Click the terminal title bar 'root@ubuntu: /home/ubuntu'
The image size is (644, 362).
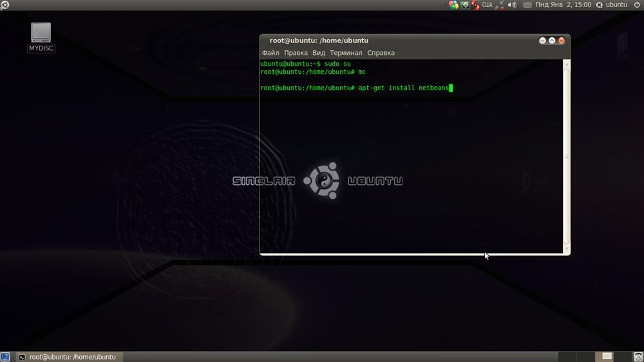pyautogui.click(x=319, y=41)
